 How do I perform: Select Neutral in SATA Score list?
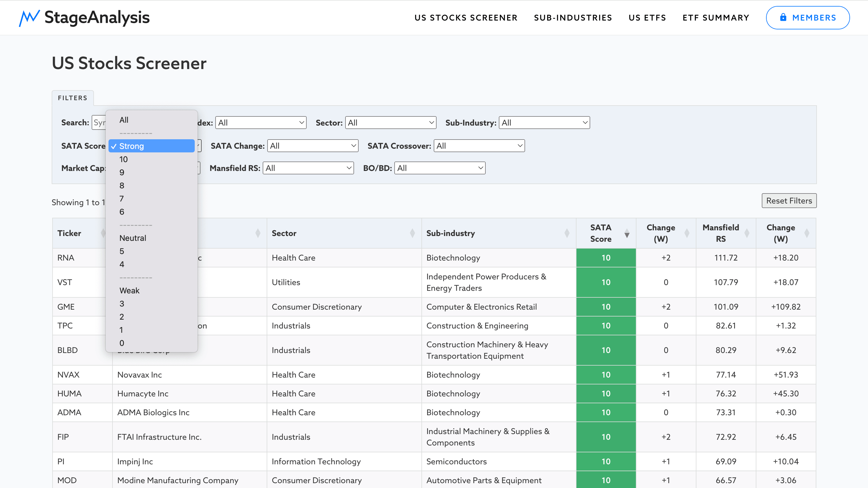(133, 238)
